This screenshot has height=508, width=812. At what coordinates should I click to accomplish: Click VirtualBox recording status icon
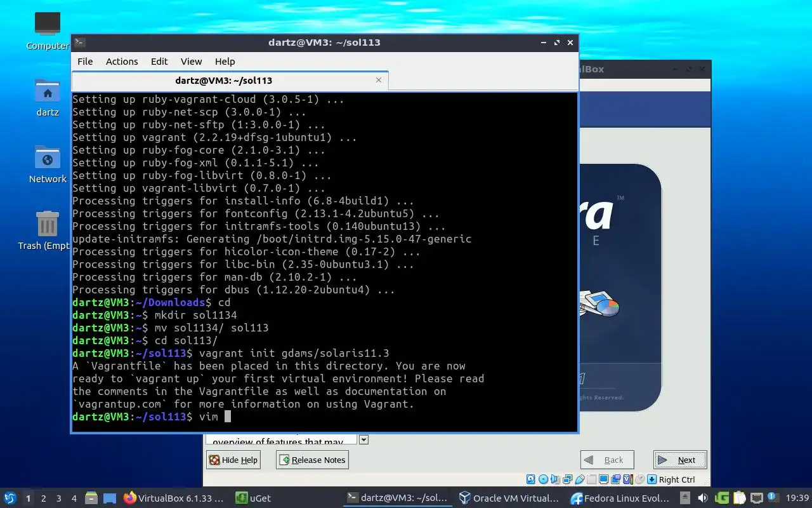click(615, 479)
